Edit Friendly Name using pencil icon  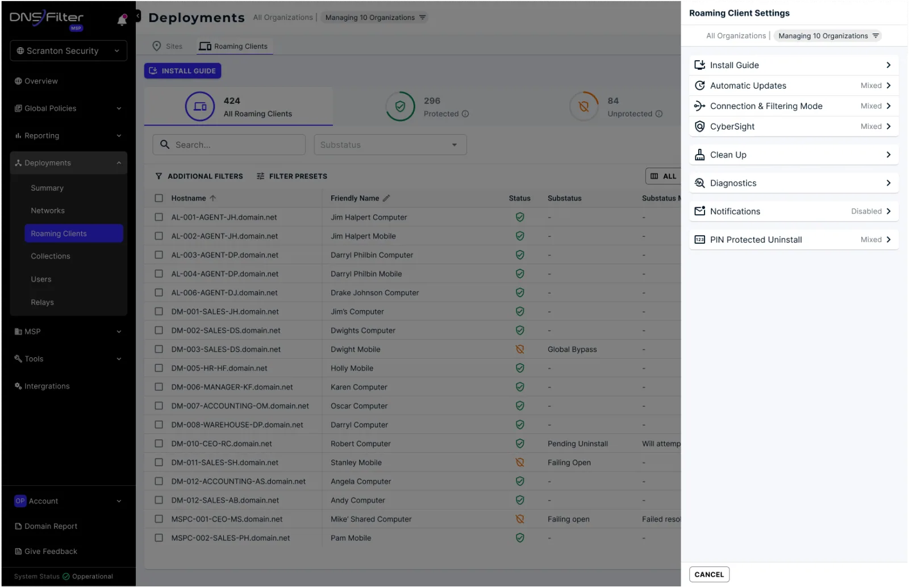(x=386, y=198)
